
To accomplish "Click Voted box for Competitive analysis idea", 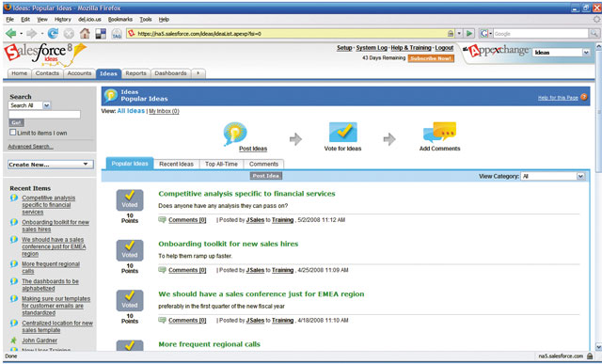I will click(x=130, y=200).
